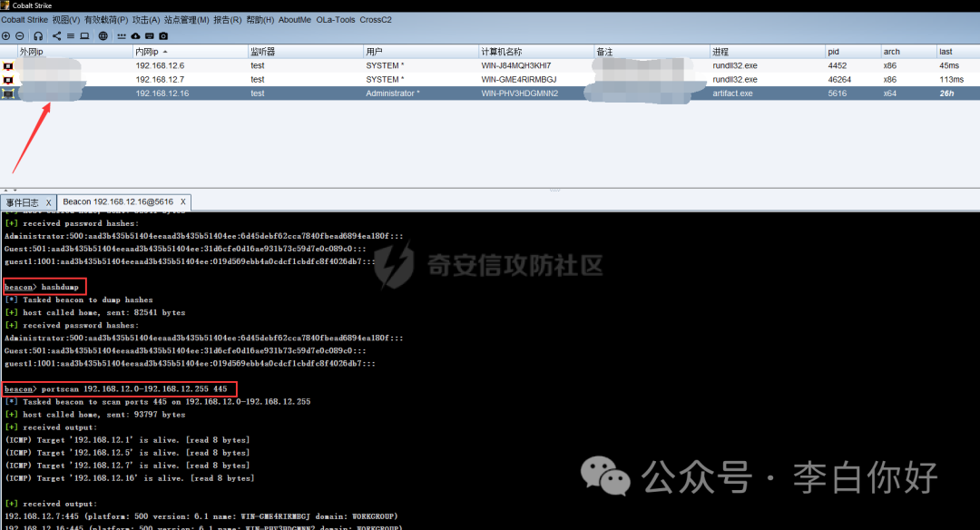Click the portscan command line in console
980x530 pixels.
116,388
